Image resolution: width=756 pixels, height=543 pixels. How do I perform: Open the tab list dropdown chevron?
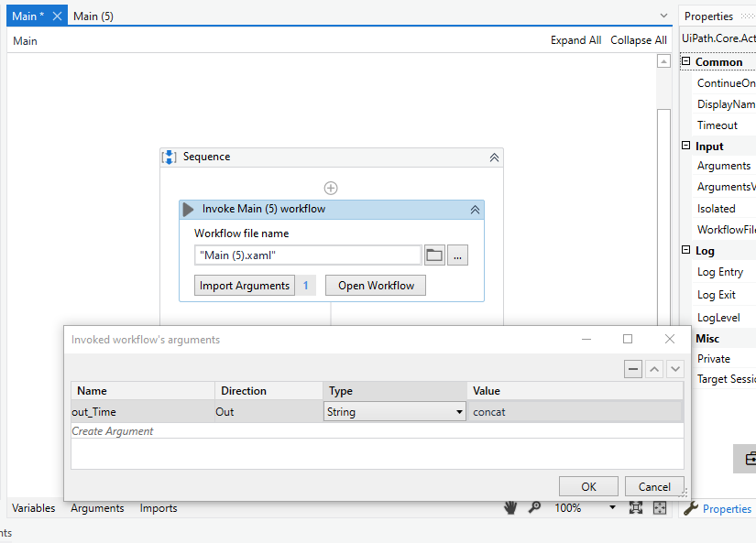pos(664,16)
